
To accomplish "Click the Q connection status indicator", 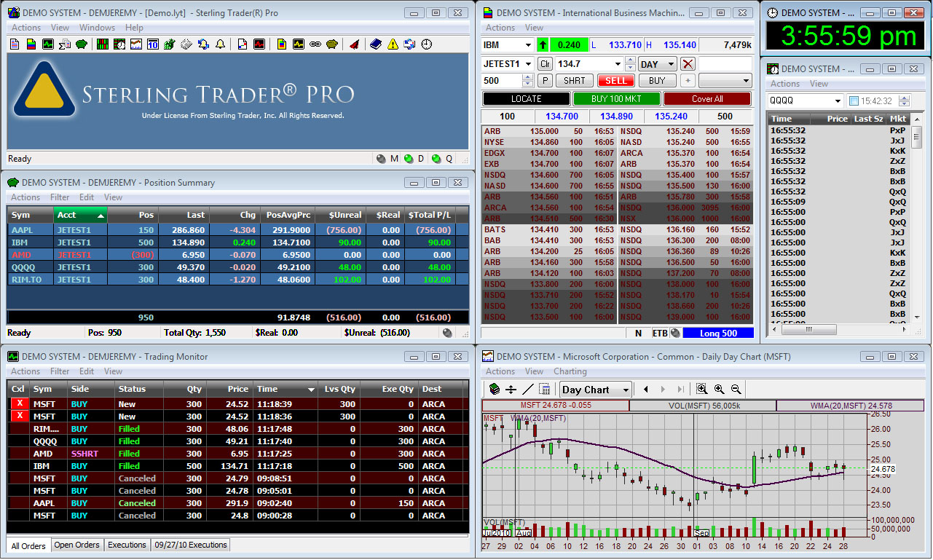I will (x=436, y=159).
